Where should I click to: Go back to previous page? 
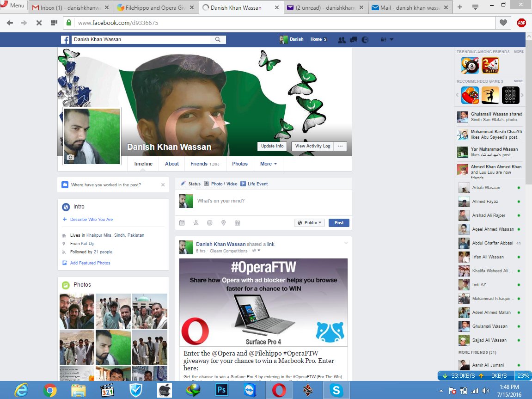[x=10, y=23]
